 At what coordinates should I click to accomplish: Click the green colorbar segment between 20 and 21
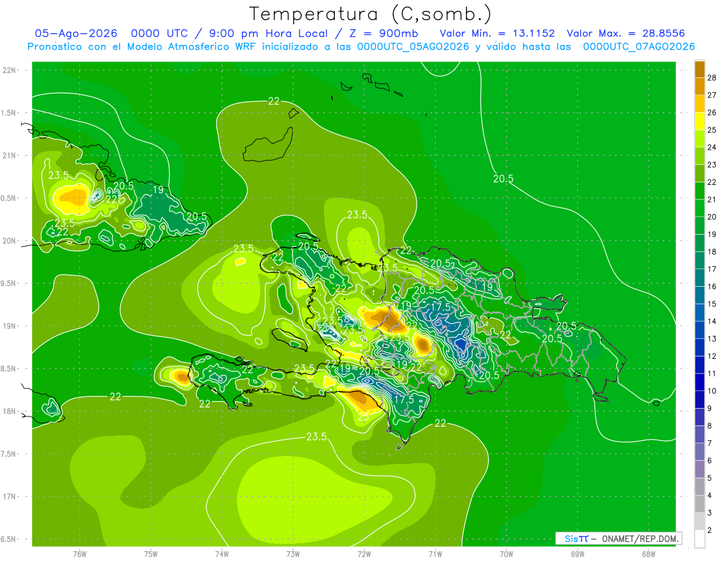point(699,209)
